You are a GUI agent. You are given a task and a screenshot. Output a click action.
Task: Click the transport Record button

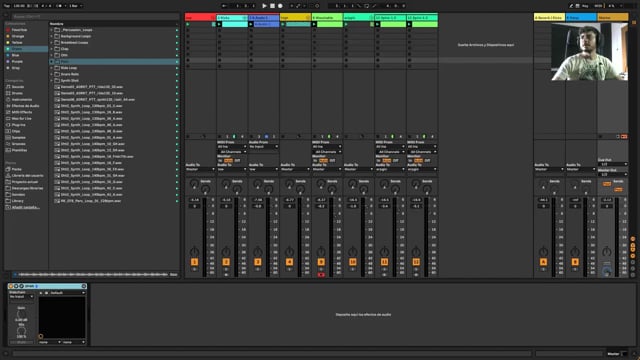(280, 6)
